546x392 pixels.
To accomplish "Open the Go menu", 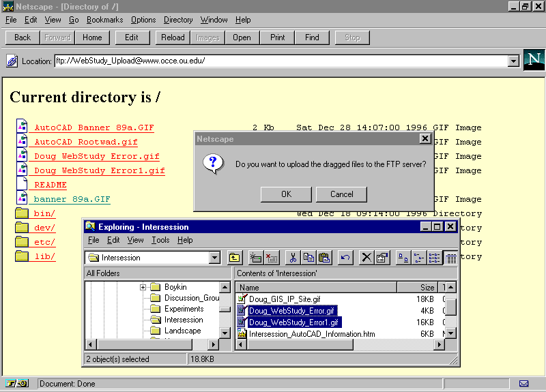I will coord(74,20).
